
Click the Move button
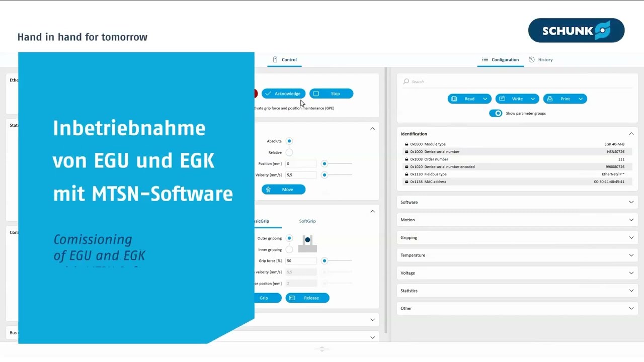point(283,190)
